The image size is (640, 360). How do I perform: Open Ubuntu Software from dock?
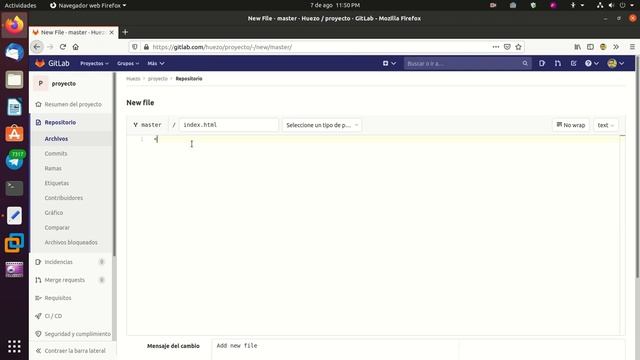(14, 134)
